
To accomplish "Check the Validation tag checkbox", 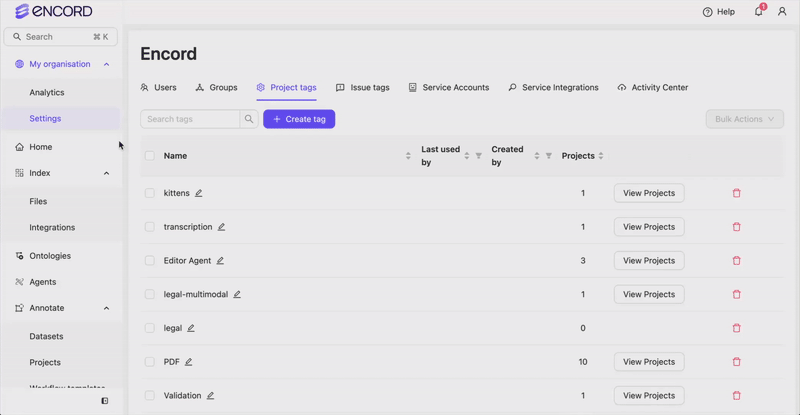I will (149, 395).
